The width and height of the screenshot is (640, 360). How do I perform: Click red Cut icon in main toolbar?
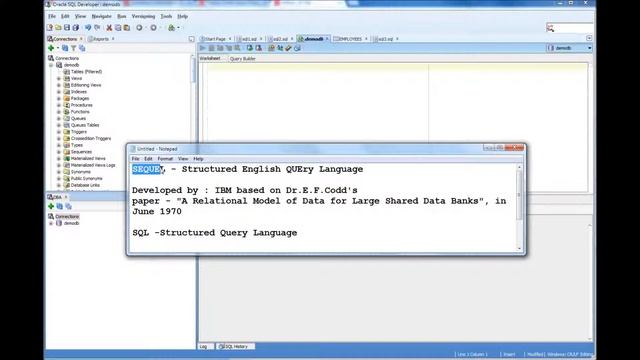(109, 28)
